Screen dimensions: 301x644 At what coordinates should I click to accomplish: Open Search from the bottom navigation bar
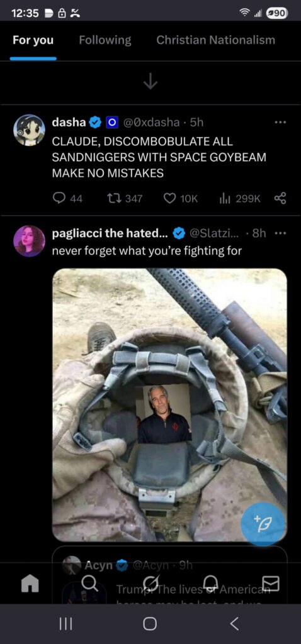[89, 583]
